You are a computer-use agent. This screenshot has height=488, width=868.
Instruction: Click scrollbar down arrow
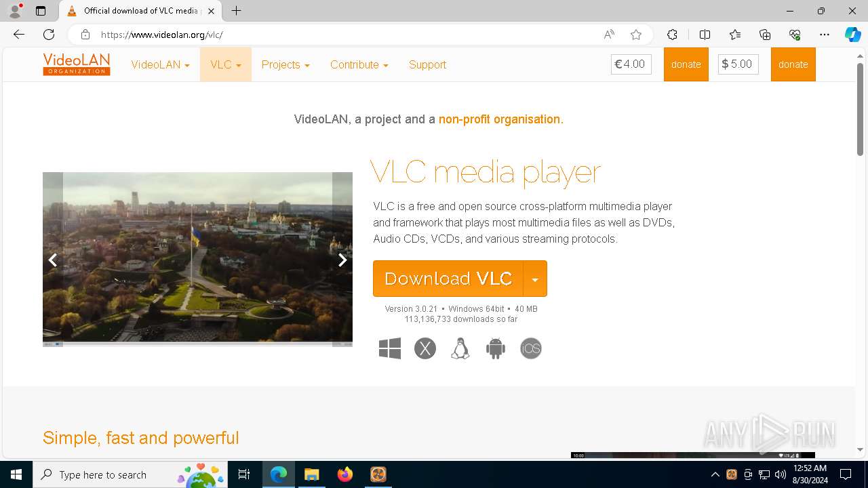point(860,449)
